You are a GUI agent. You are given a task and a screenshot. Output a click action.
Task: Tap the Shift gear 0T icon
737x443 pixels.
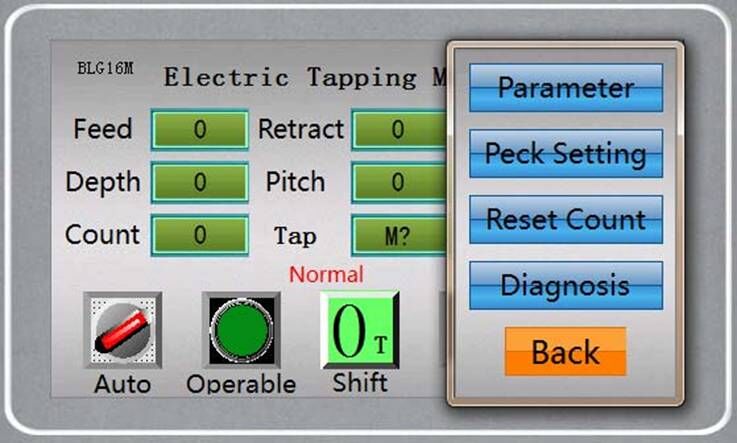pos(360,330)
